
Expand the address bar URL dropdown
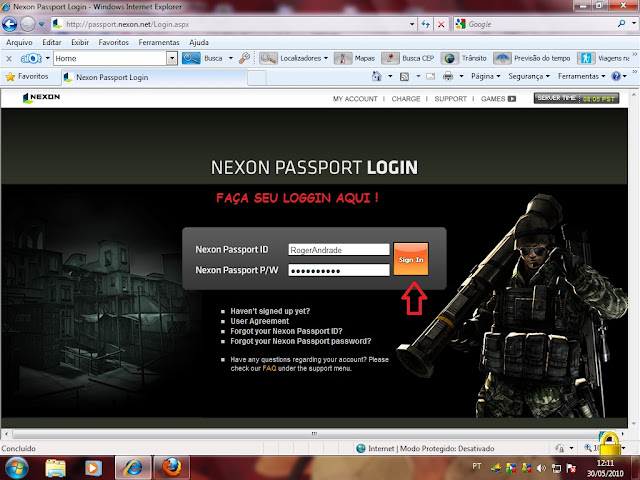(x=412, y=24)
